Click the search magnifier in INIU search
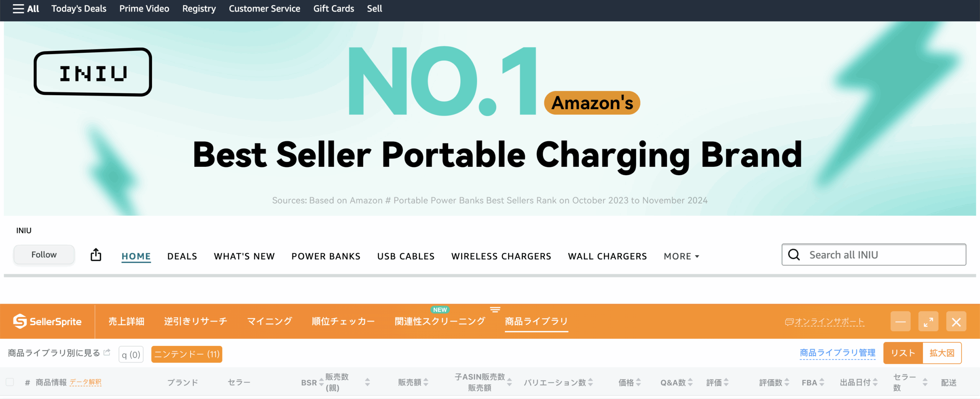The image size is (980, 399). tap(794, 255)
